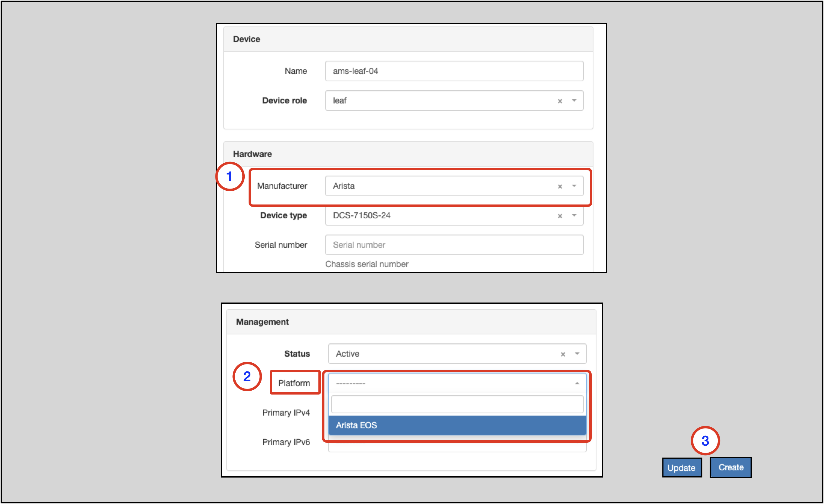Click the Serial number input field
The width and height of the screenshot is (824, 504).
tap(454, 245)
